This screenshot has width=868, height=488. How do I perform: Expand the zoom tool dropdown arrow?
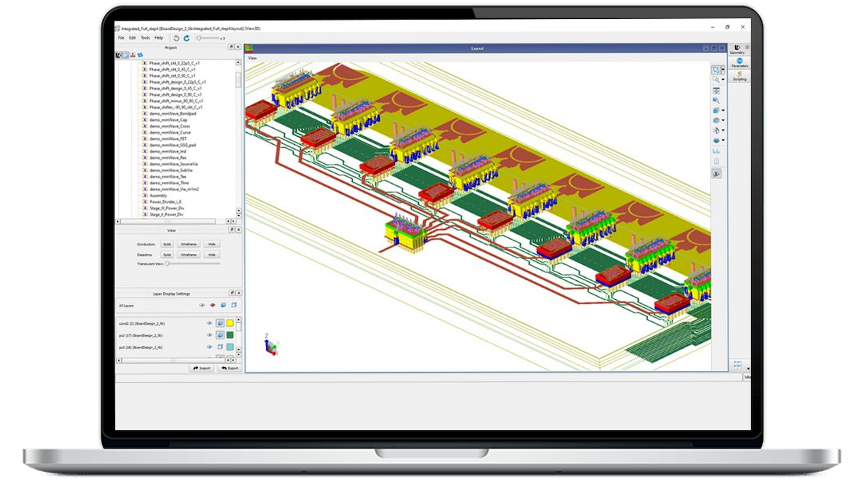tap(723, 80)
